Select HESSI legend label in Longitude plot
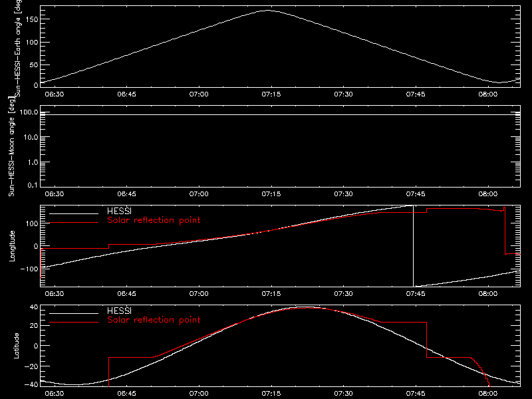 [x=119, y=211]
